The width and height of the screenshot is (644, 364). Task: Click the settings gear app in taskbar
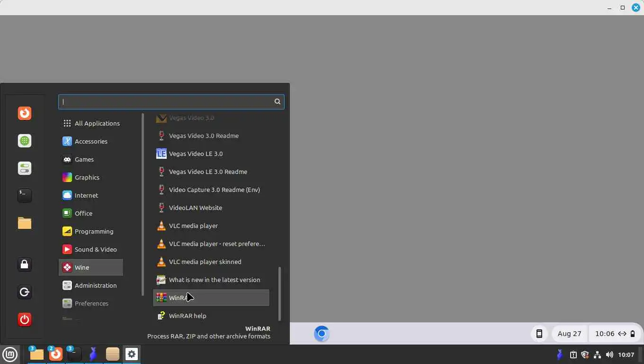pos(132,354)
